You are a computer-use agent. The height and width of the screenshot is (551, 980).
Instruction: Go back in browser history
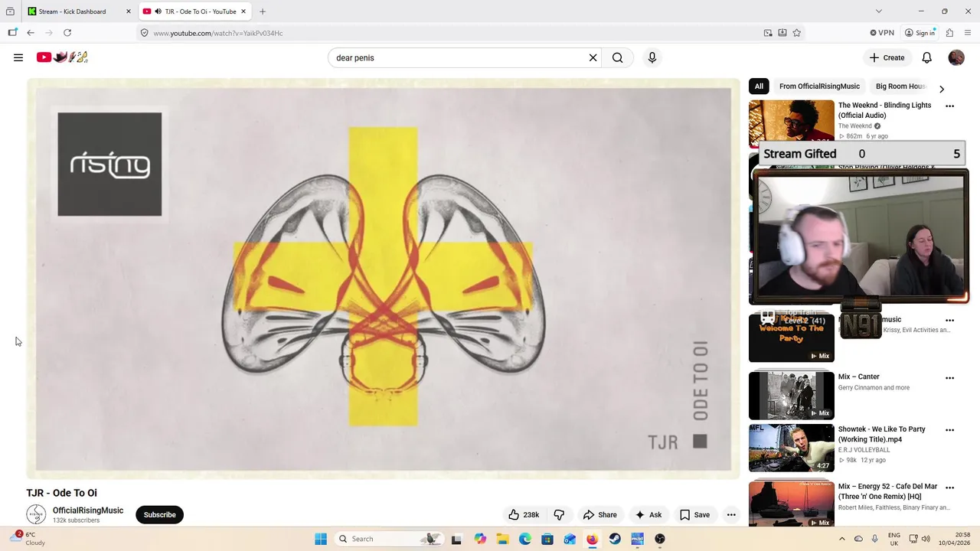click(x=31, y=33)
